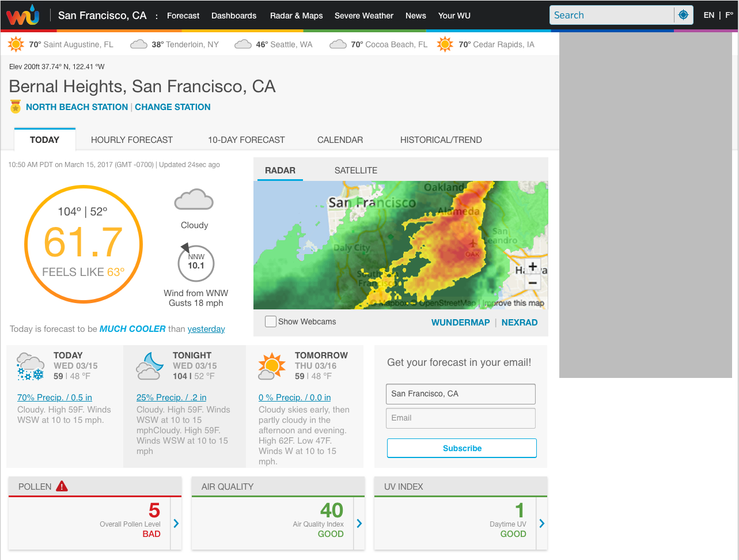The width and height of the screenshot is (739, 560).
Task: Open the NEXRAD link
Action: 520,322
